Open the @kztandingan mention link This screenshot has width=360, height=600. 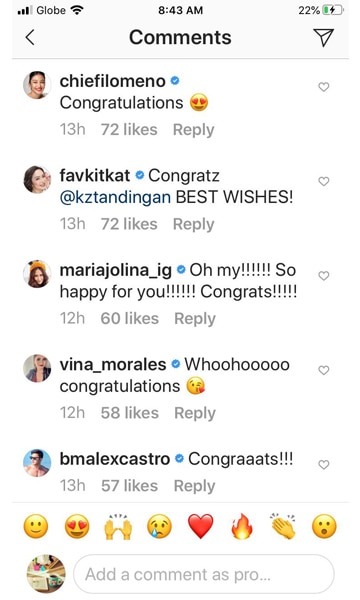point(115,197)
